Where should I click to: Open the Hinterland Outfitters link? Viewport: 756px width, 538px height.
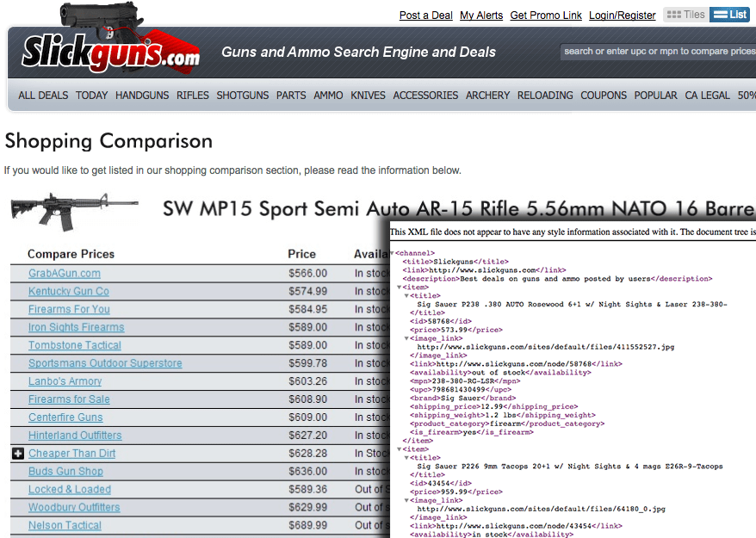point(75,436)
